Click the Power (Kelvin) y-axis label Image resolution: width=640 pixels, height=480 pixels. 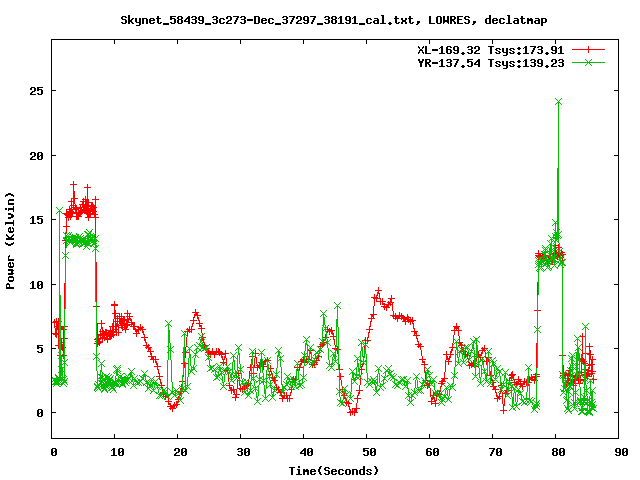pyautogui.click(x=10, y=240)
